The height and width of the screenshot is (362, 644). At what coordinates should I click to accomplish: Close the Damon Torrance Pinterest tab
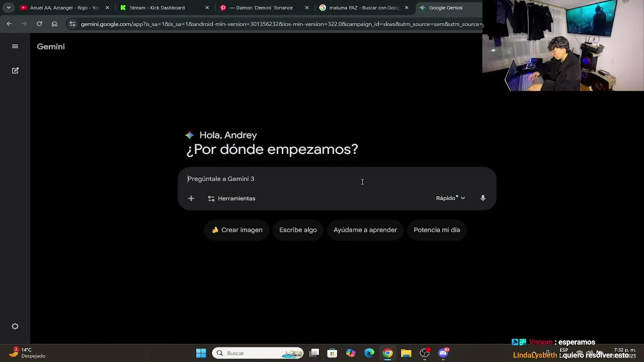point(307,8)
